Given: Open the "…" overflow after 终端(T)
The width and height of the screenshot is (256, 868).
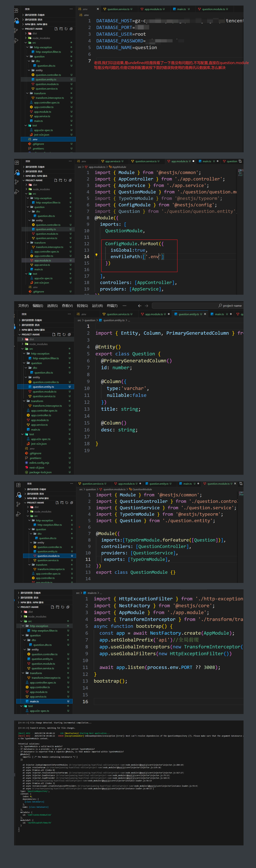Looking at the screenshot, I should pyautogui.click(x=124, y=306).
